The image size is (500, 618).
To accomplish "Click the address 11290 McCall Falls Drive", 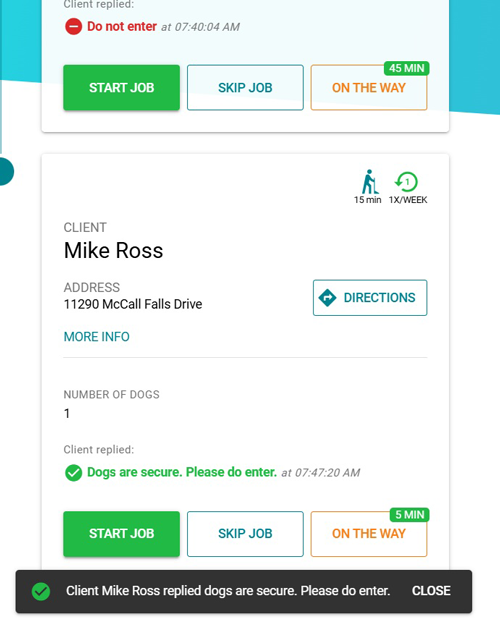I will coord(133,304).
